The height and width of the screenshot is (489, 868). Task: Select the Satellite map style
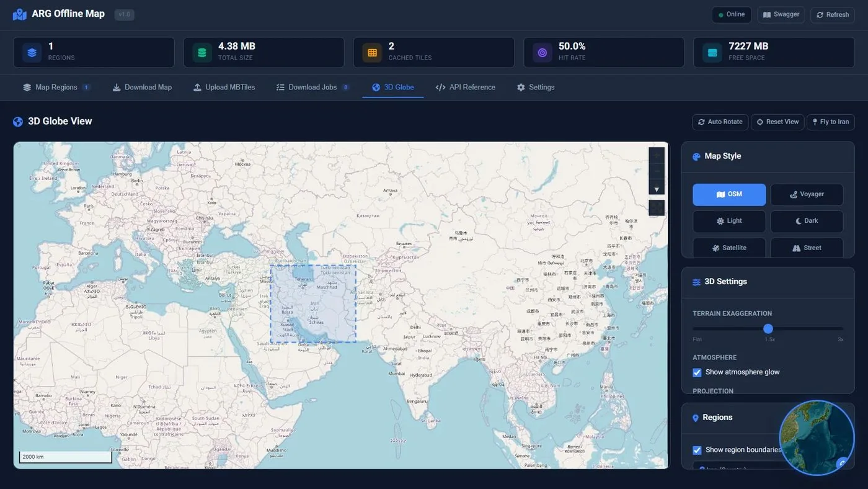[x=729, y=248]
